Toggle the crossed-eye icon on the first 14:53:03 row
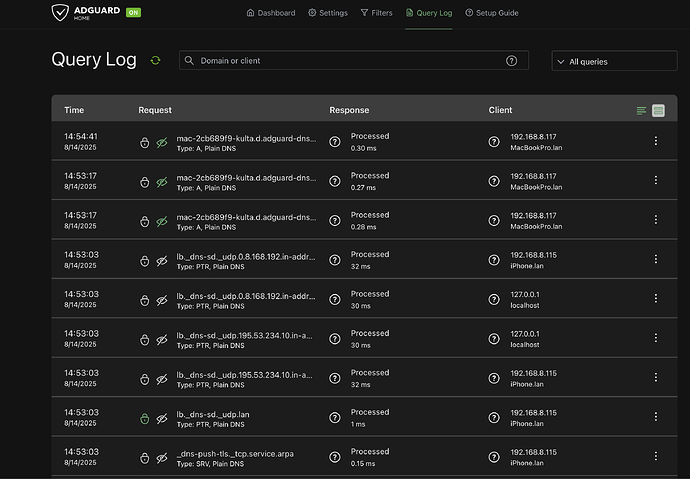 pyautogui.click(x=162, y=260)
